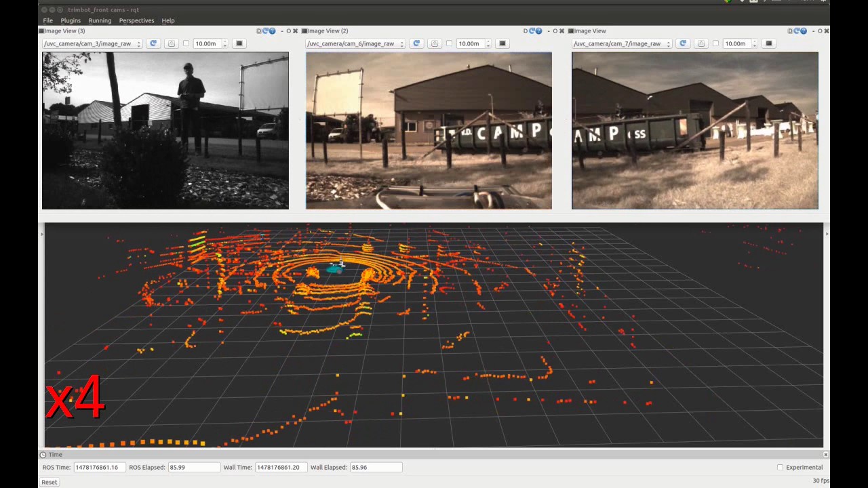
Task: Undock the Image View (3) panel
Action: coord(288,30)
